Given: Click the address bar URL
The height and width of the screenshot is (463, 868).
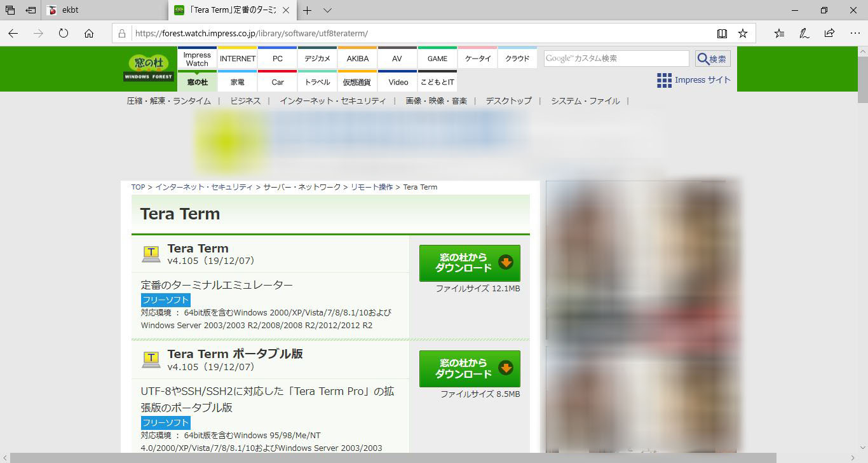Looking at the screenshot, I should [251, 33].
